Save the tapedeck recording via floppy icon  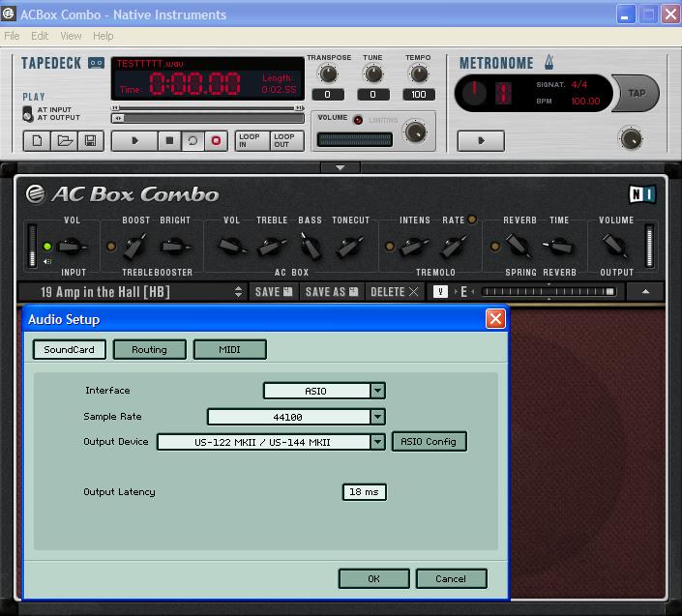pyautogui.click(x=91, y=141)
